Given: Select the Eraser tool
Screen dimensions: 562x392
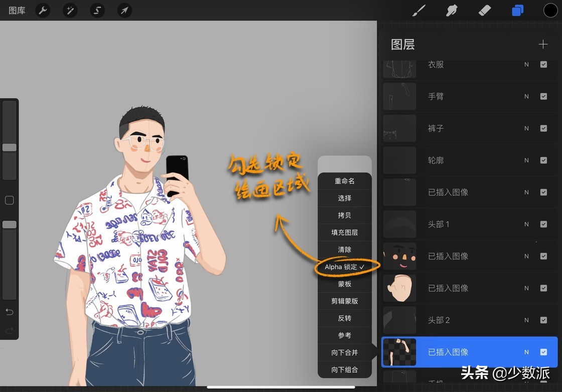Looking at the screenshot, I should pos(484,10).
